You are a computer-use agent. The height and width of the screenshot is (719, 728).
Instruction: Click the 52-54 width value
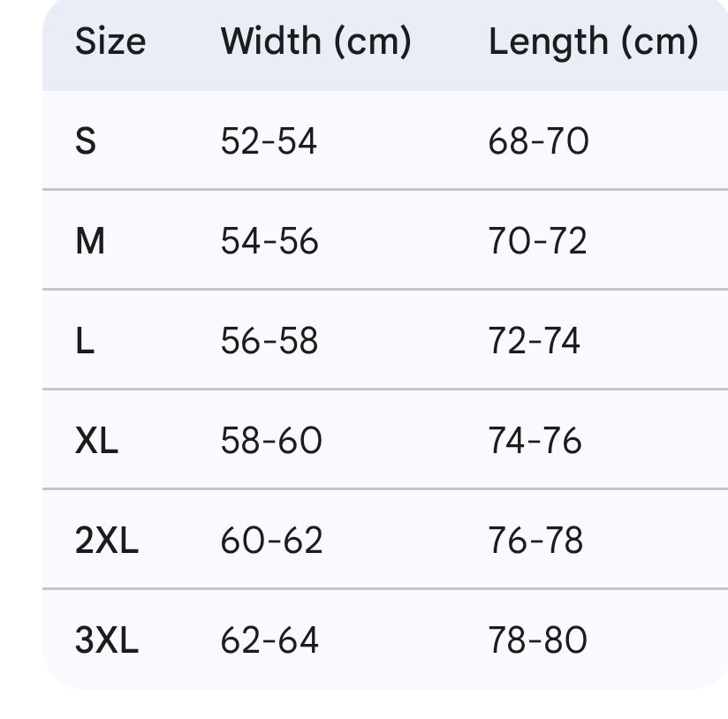click(x=269, y=141)
